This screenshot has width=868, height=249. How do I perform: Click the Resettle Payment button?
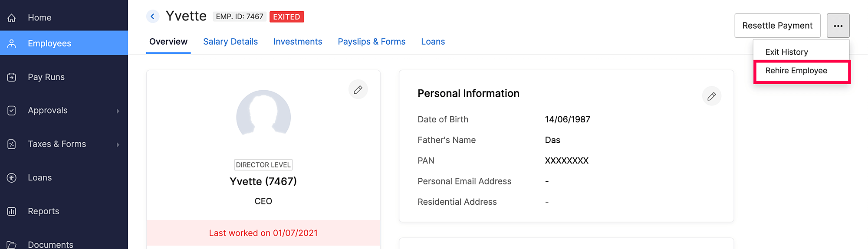(x=777, y=26)
